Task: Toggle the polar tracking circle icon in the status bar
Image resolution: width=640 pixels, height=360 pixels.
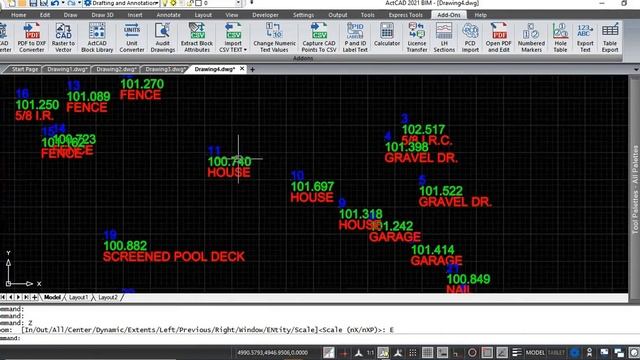Action: click(x=472, y=352)
